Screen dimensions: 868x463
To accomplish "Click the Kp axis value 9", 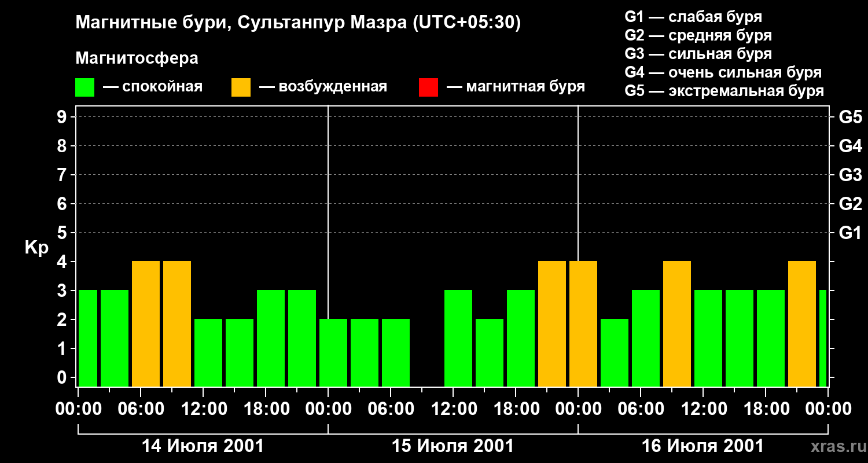I will click(63, 117).
